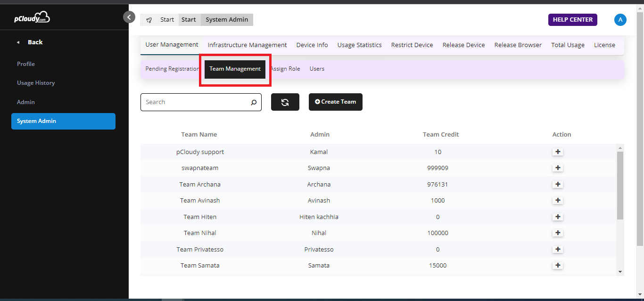Click the plus icon for Team Samata

(x=558, y=265)
